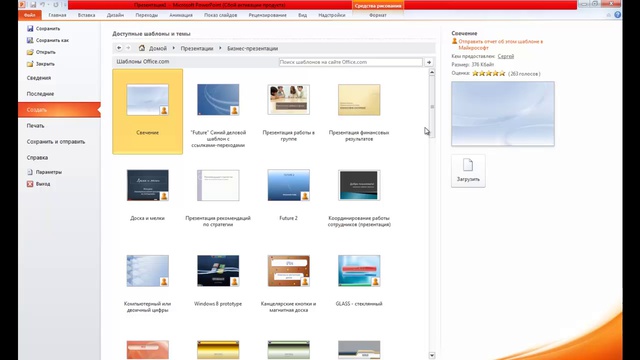640x360 pixels.
Task: Open Параметры options
Action: point(44,172)
